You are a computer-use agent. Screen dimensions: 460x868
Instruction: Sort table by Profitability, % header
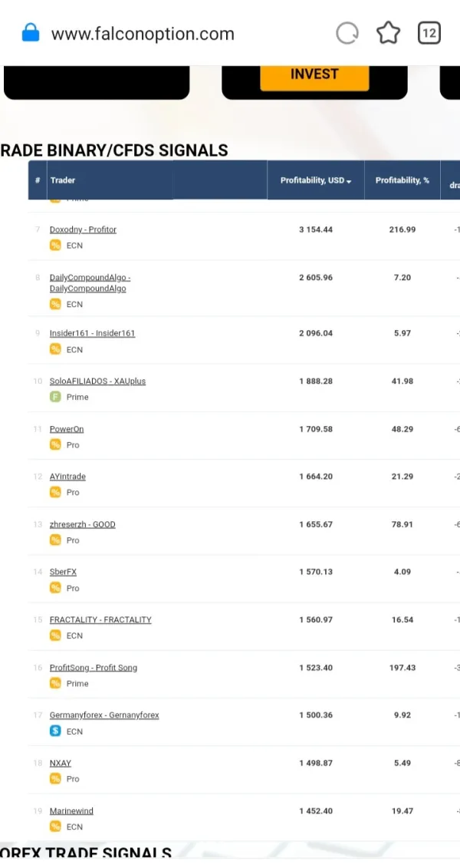pos(402,180)
